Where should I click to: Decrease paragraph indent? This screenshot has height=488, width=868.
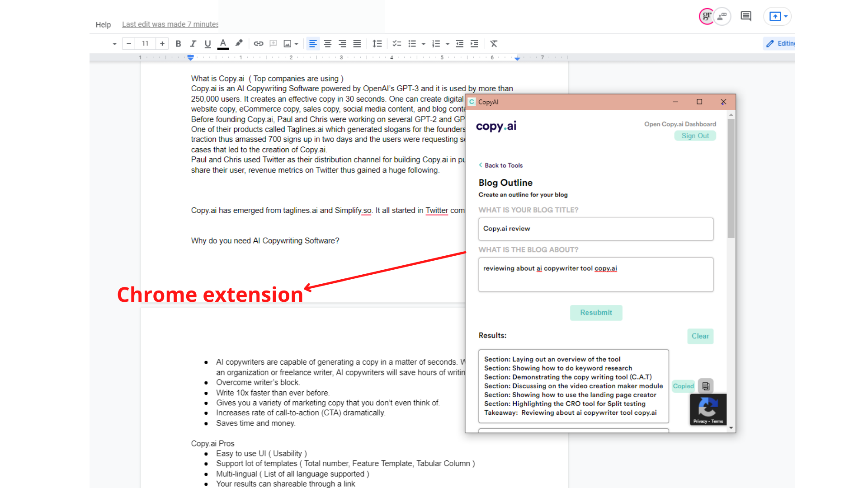[x=460, y=44]
